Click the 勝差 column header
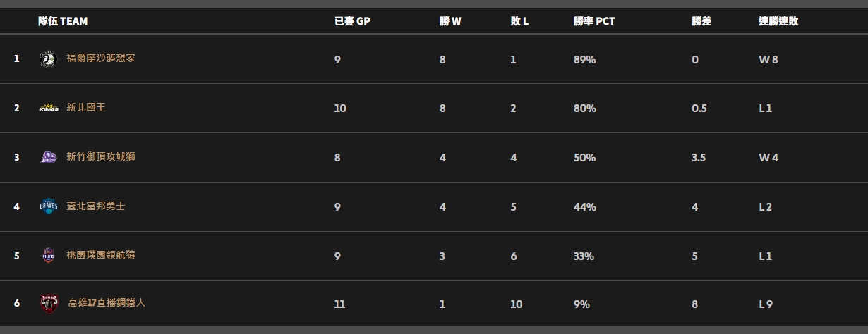Viewport: 868px width, 334px height. (701, 21)
